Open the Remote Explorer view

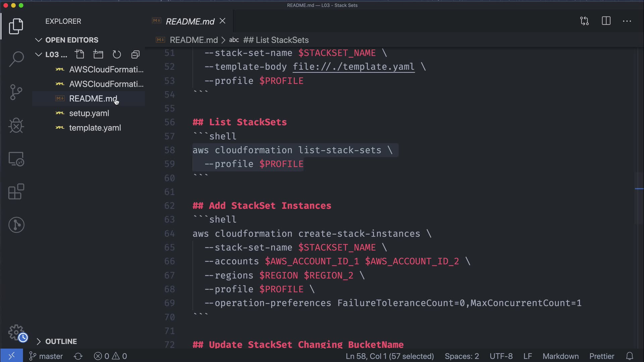[x=16, y=159]
